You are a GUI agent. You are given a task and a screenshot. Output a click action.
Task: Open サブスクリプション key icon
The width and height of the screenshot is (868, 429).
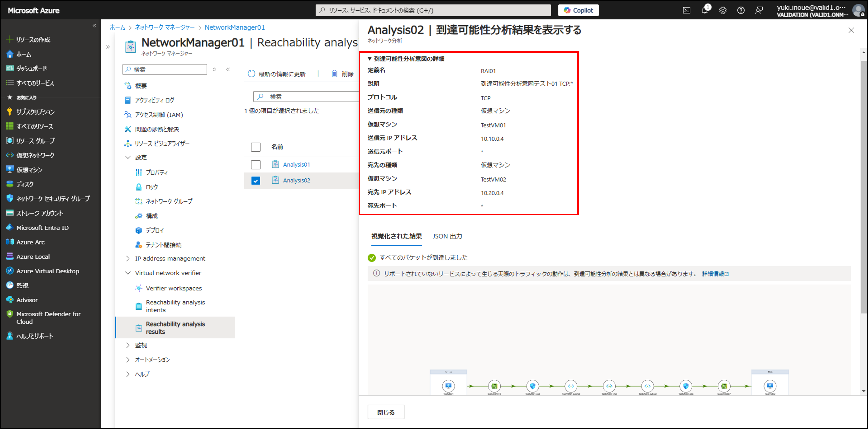point(9,112)
